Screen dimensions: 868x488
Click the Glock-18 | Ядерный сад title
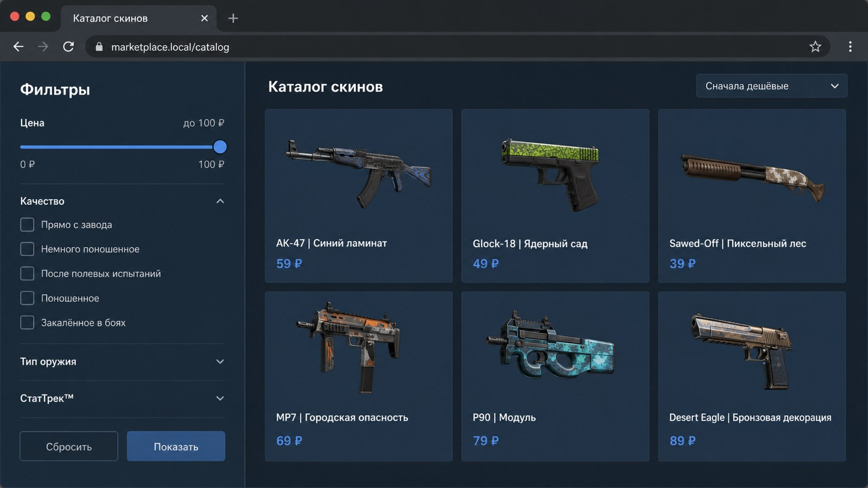pyautogui.click(x=530, y=243)
